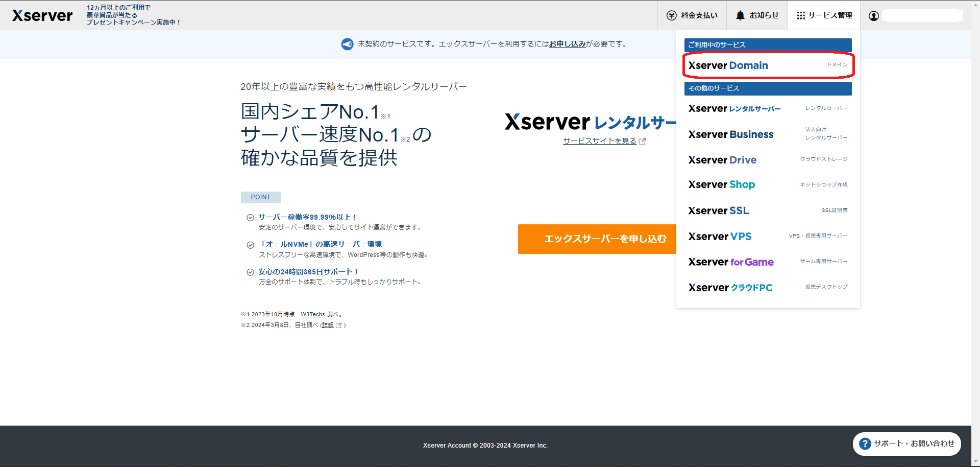The image size is (980, 467).
Task: Open the user account icon
Action: 874,16
